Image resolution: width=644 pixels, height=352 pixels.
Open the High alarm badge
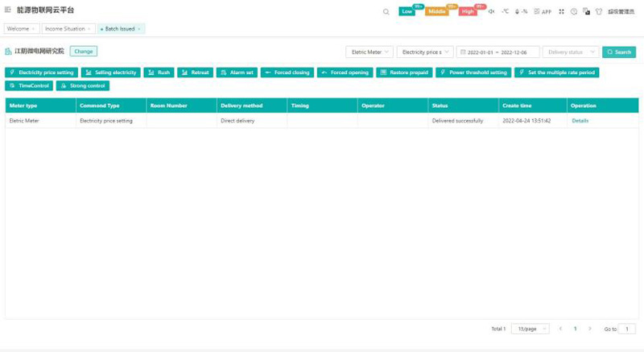pyautogui.click(x=469, y=11)
